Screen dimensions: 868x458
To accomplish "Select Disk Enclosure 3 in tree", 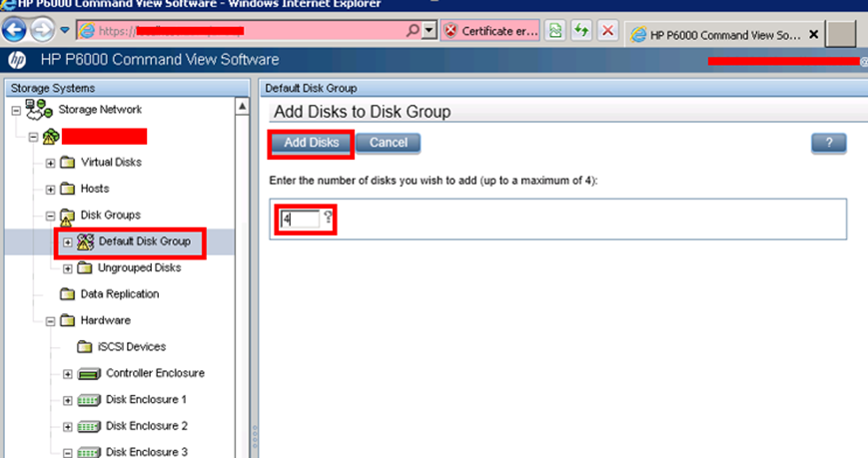I will [147, 452].
